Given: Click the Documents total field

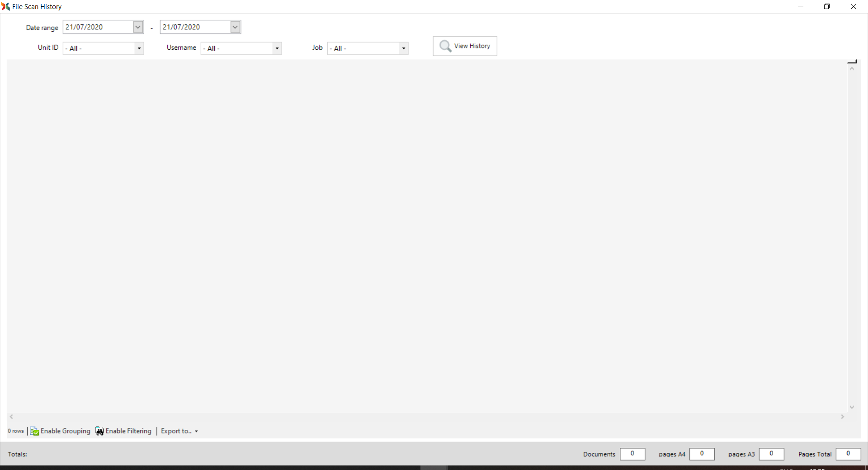Looking at the screenshot, I should point(632,454).
